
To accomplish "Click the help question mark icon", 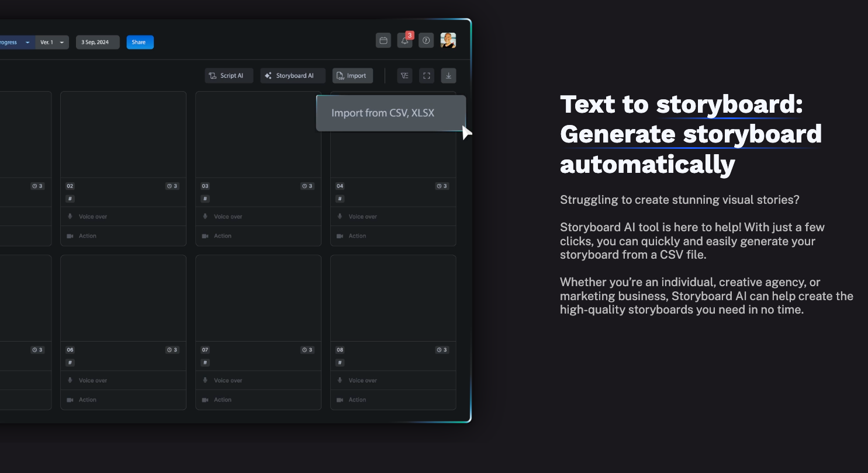I will click(x=426, y=41).
